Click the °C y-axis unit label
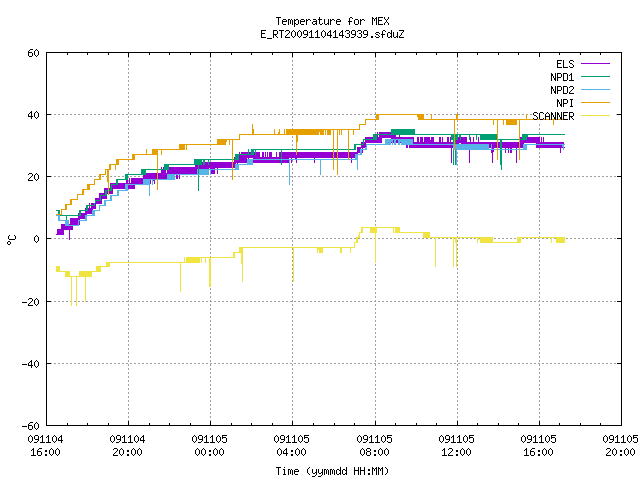This screenshot has height=480, width=640. (11, 240)
